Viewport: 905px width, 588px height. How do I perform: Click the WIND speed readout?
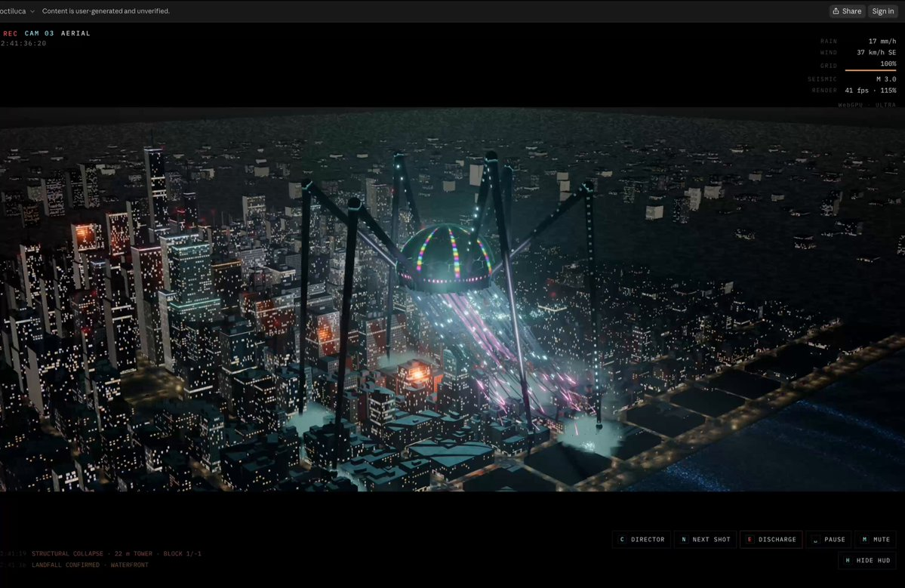click(876, 53)
